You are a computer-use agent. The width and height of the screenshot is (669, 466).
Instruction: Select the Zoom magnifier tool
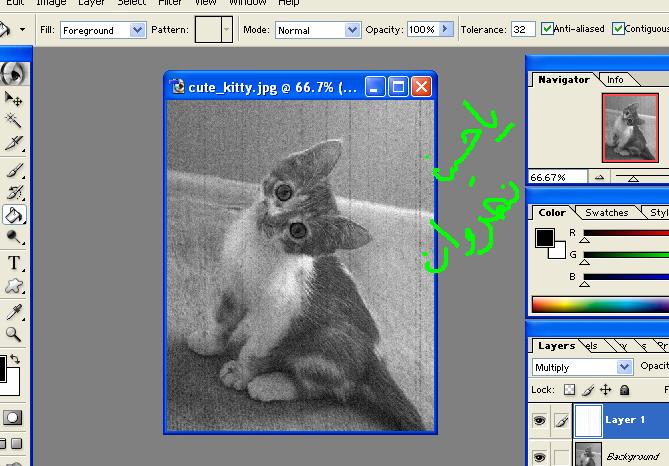point(14,335)
